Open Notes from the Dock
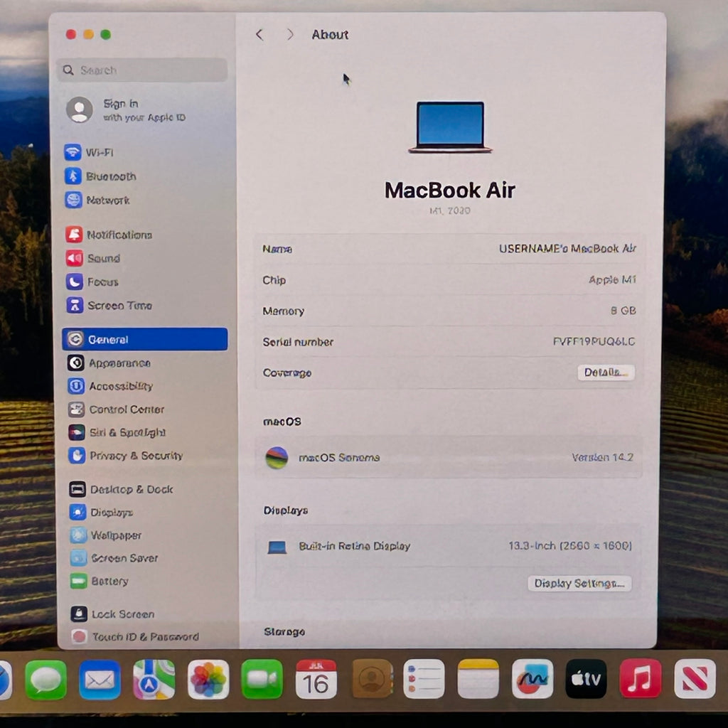The width and height of the screenshot is (728, 728). point(478,680)
